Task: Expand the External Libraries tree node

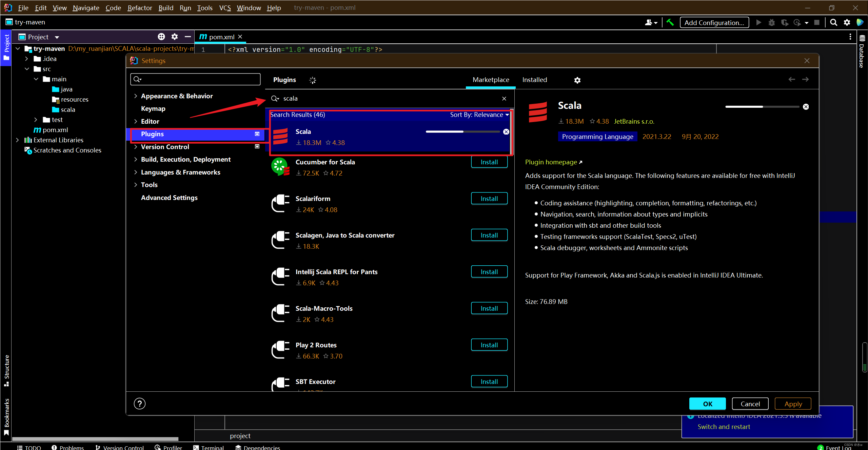Action: pyautogui.click(x=18, y=140)
